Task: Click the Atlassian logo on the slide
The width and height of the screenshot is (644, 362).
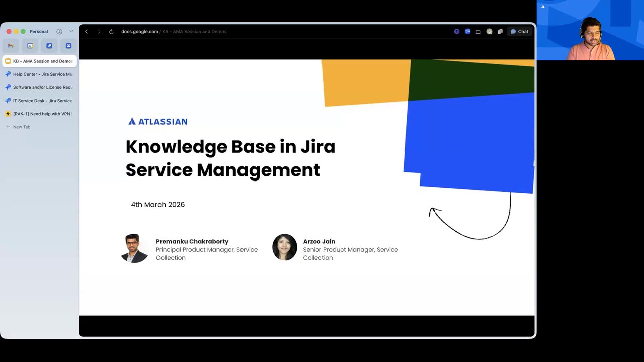Action: 158,121
